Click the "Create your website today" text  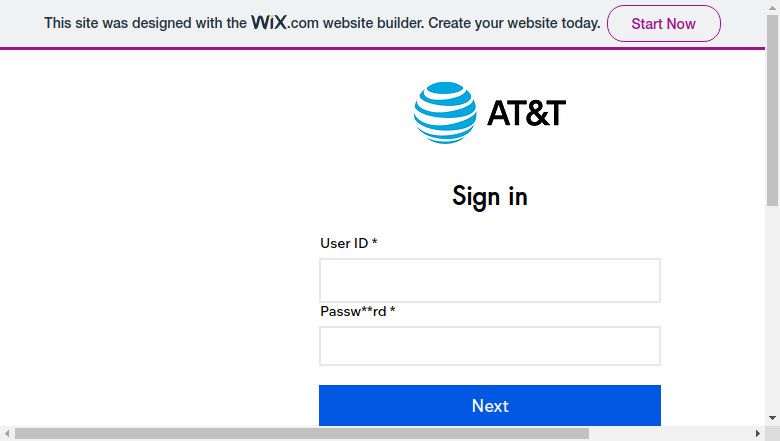[514, 23]
